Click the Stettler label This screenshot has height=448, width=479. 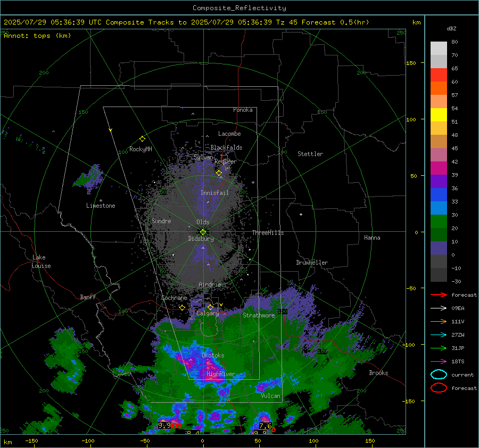pos(310,154)
